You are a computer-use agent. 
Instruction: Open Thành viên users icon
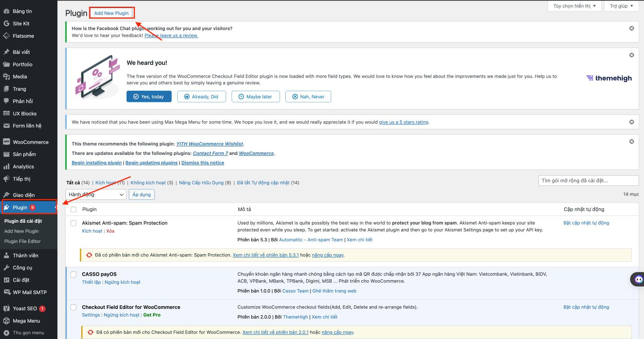[6, 255]
